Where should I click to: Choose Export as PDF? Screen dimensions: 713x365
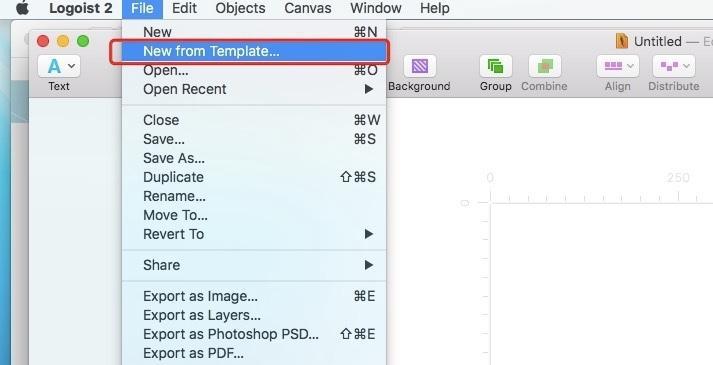pyautogui.click(x=254, y=354)
